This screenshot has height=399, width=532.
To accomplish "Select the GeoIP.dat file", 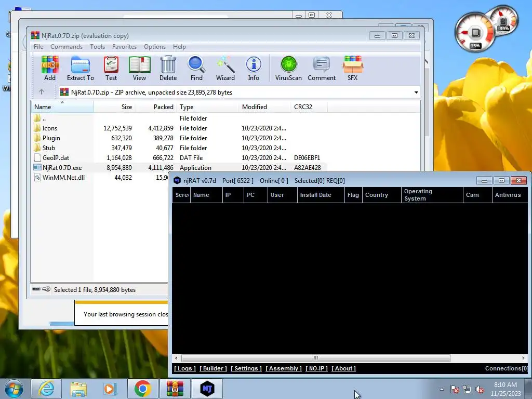I will [179, 157].
